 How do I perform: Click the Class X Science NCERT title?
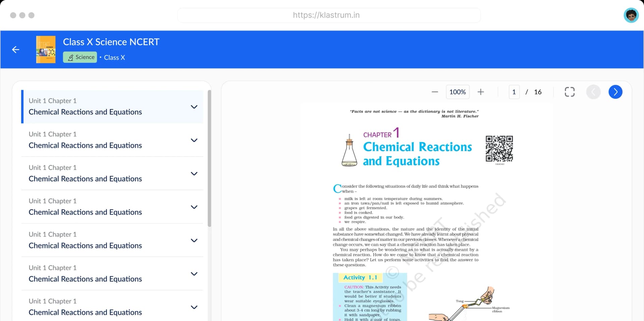(x=111, y=42)
